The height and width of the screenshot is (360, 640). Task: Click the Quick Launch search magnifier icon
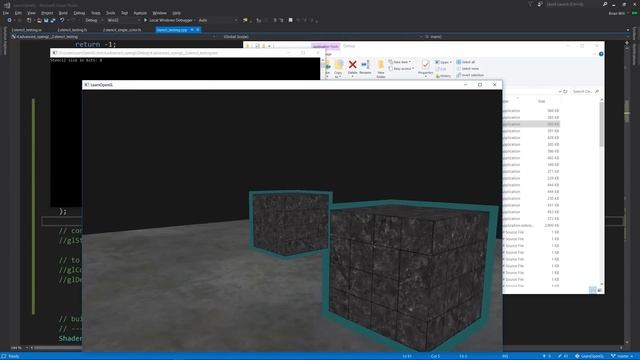[605, 4]
